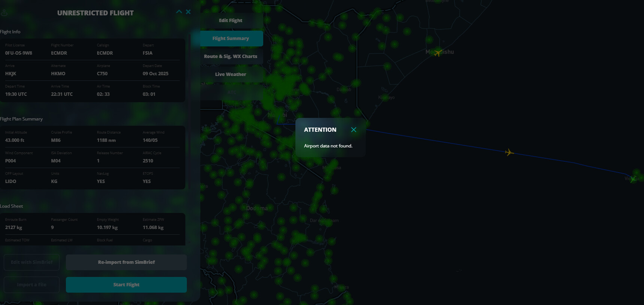Viewport: 644px width, 305px height.
Task: Click the HKJK arrival airport value
Action: click(x=11, y=74)
